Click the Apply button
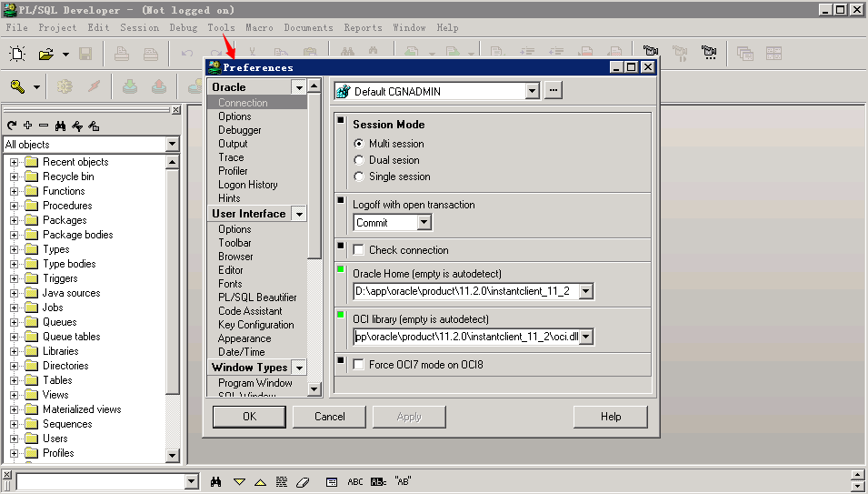Screen dimensions: 868x494 [409, 417]
